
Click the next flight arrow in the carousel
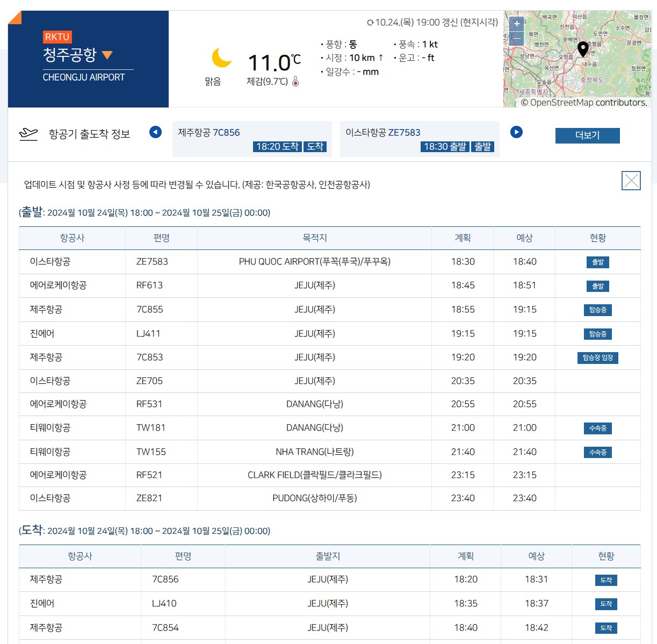click(516, 132)
